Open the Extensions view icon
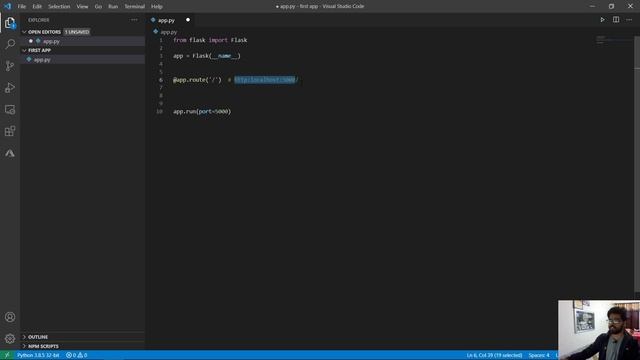This screenshot has width=640, height=360. [x=10, y=131]
